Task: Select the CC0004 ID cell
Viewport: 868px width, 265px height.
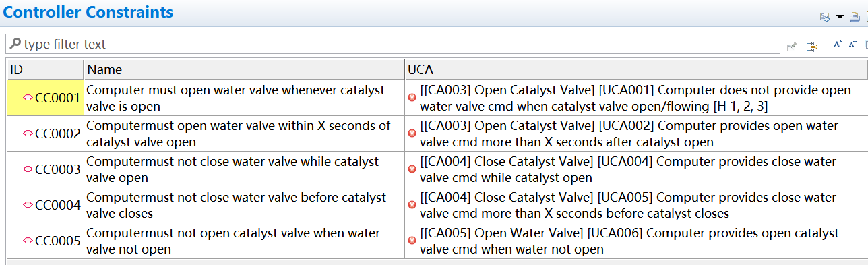Action: [x=45, y=205]
